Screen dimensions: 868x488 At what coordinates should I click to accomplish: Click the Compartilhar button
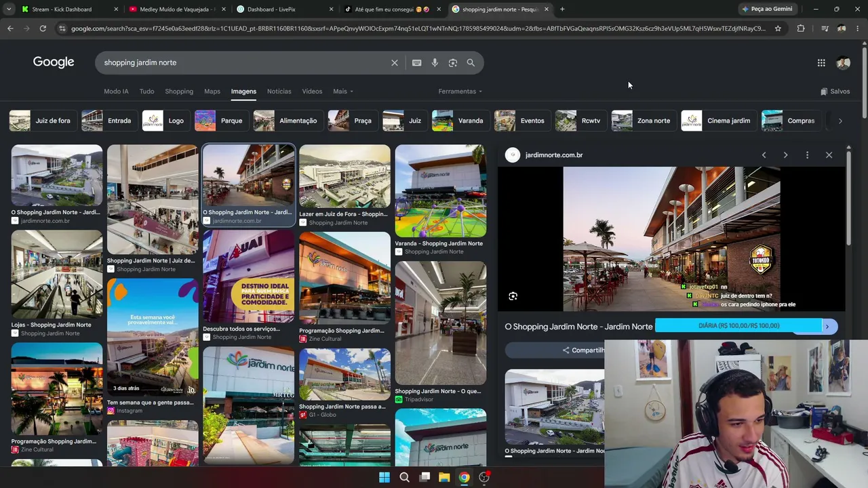click(x=583, y=350)
